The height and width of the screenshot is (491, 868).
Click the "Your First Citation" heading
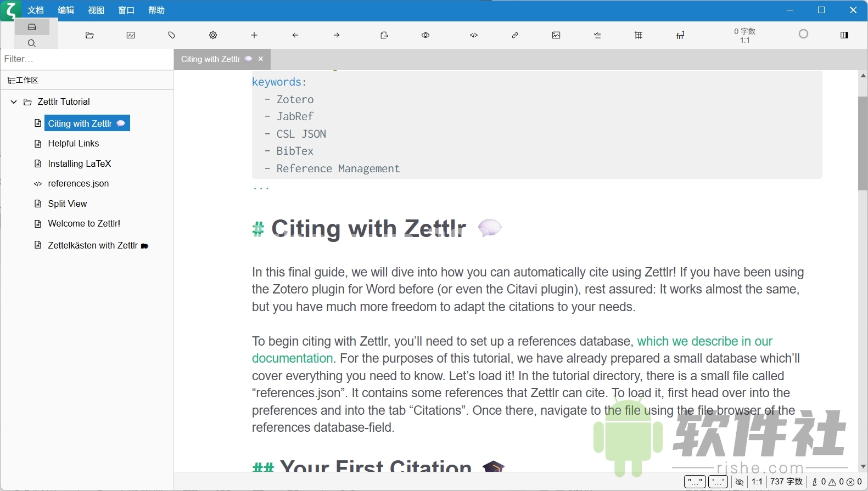376,466
